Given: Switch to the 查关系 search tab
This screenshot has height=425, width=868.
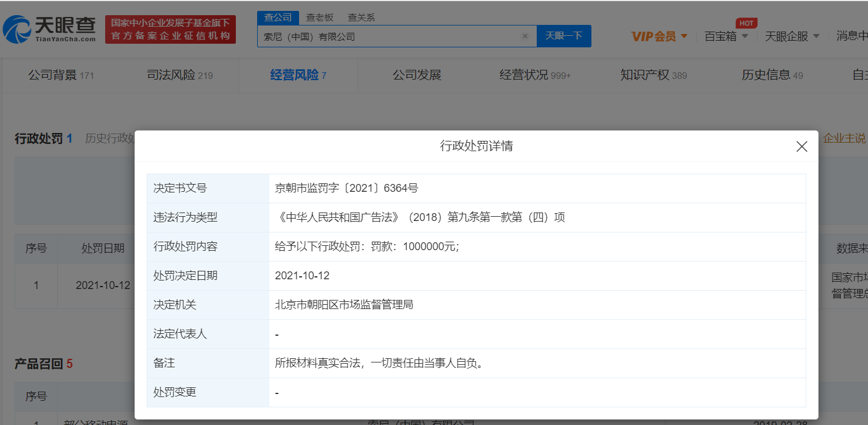Looking at the screenshot, I should (361, 18).
